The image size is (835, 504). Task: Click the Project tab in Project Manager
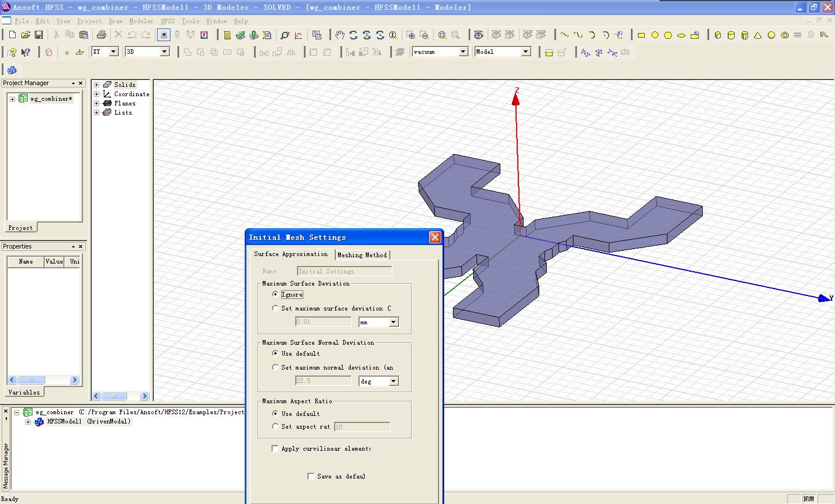(21, 228)
